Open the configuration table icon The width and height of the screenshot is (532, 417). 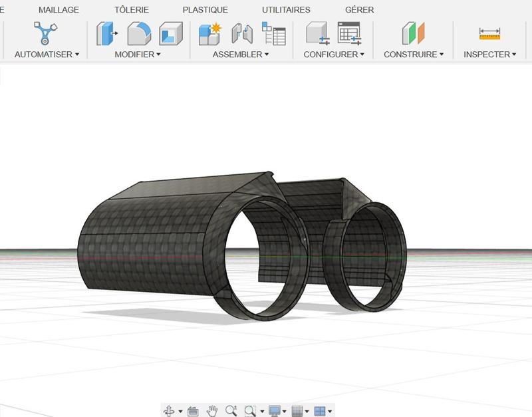click(x=348, y=33)
